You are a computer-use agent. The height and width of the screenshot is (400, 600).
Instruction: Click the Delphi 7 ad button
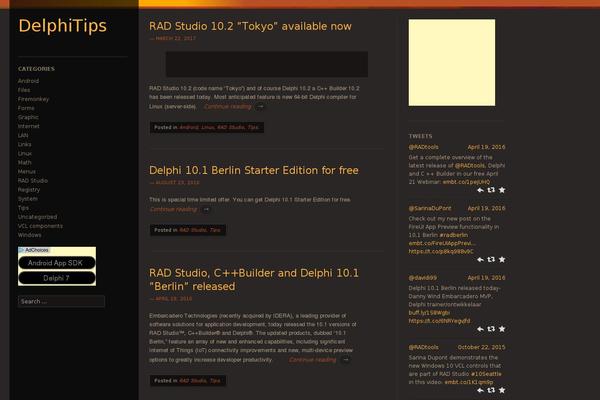tap(57, 278)
